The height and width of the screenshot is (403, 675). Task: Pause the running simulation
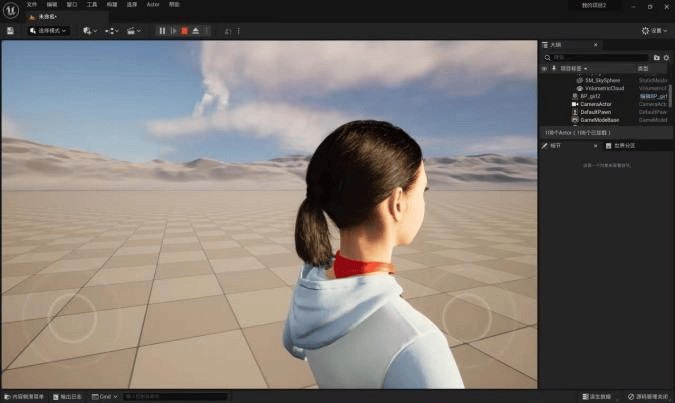coord(162,31)
